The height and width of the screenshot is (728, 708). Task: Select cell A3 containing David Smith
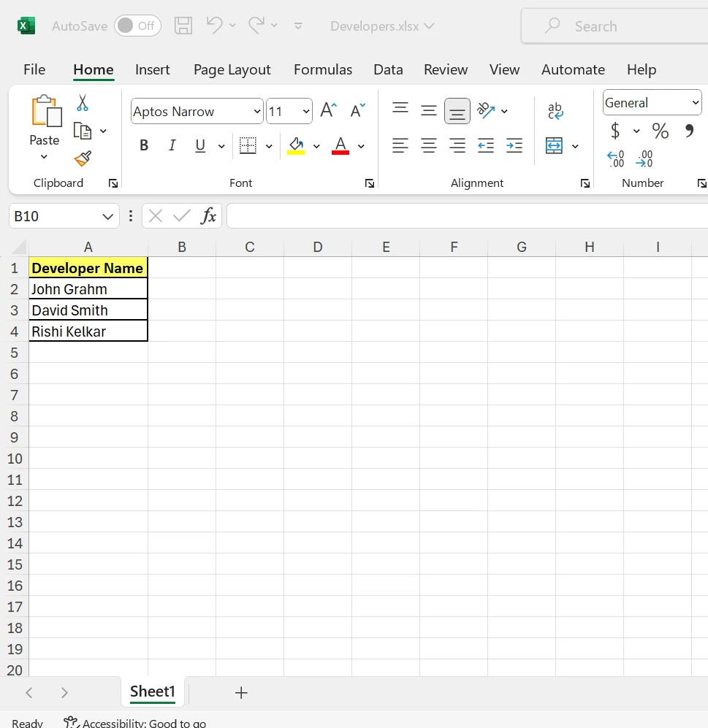[x=88, y=310]
